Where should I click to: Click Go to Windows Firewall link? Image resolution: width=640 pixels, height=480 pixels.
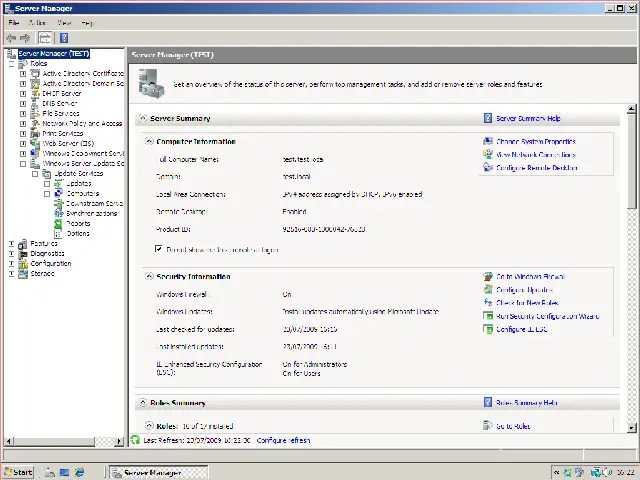[x=531, y=277]
